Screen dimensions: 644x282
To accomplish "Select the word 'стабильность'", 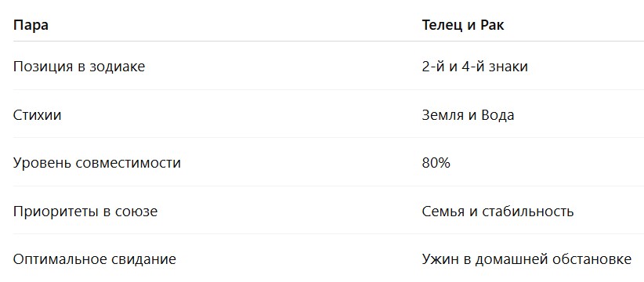I will point(528,211).
